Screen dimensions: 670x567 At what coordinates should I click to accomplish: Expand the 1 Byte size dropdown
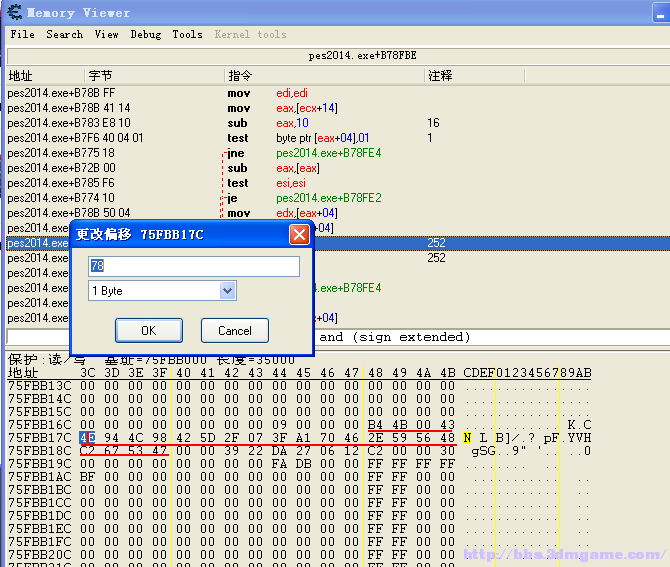click(x=227, y=291)
